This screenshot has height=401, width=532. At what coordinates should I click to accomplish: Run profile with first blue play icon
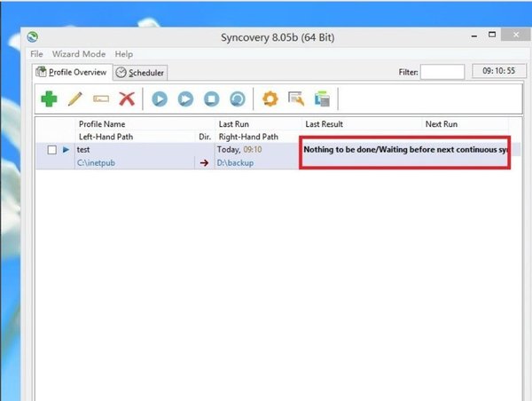click(160, 98)
